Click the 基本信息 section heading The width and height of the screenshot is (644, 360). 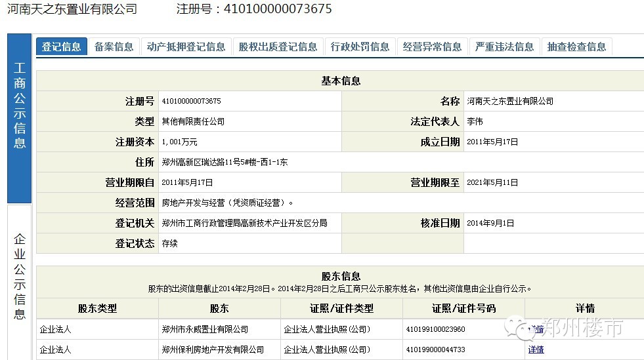click(341, 81)
